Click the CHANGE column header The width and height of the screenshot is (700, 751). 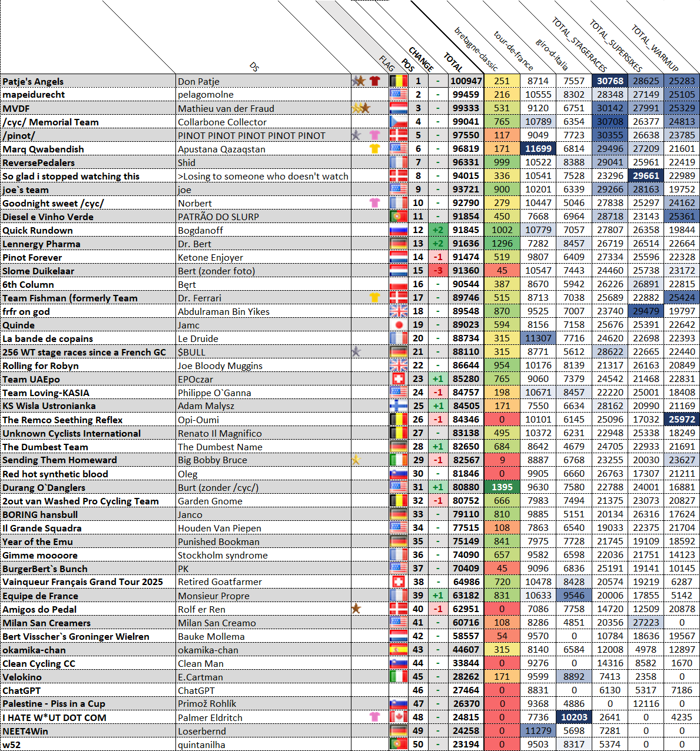(421, 59)
